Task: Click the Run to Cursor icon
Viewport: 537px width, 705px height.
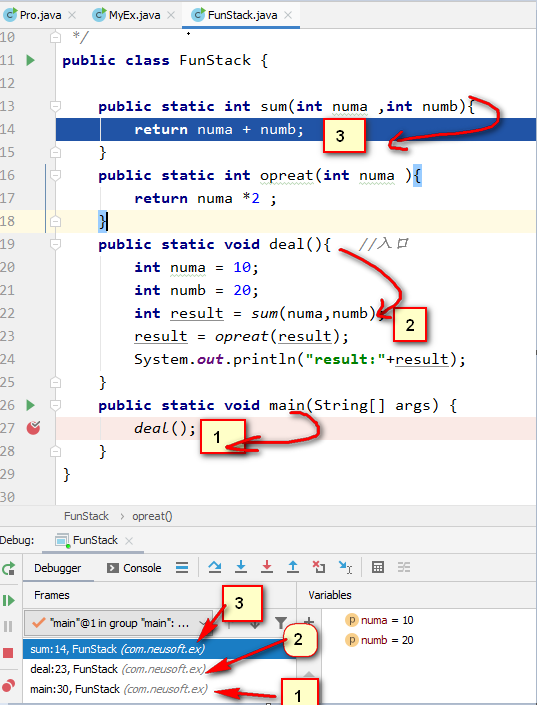Action: [345, 567]
